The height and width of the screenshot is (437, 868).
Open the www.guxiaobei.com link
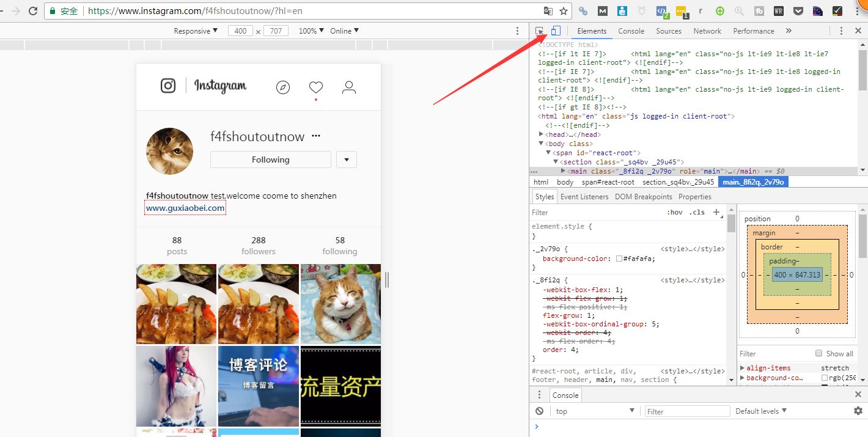click(x=185, y=208)
